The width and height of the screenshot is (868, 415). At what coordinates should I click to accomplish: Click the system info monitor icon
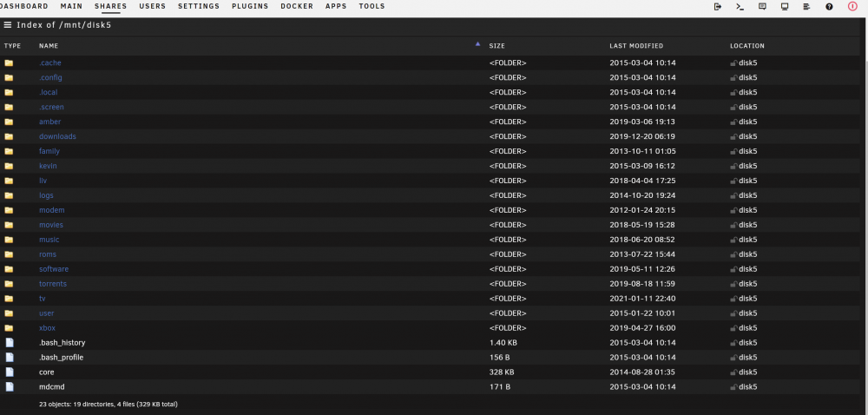785,7
